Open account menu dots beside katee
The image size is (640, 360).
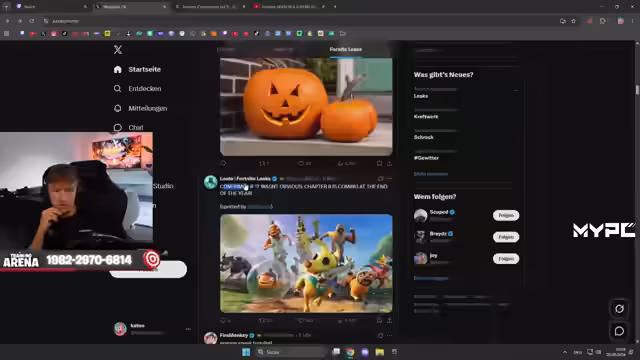click(x=188, y=329)
